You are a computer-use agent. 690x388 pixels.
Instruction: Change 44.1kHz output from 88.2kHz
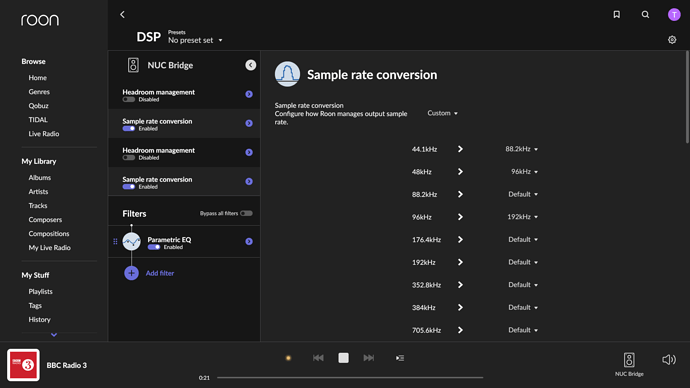click(x=521, y=149)
